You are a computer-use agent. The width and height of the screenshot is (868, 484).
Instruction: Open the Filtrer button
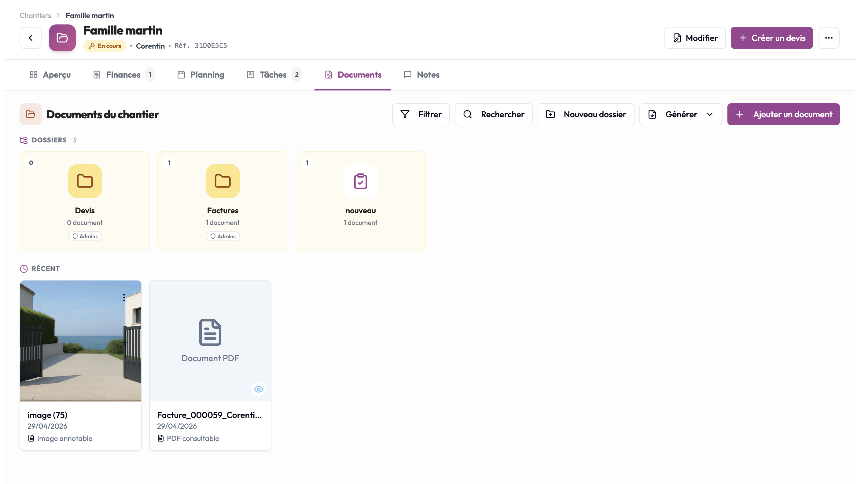pos(421,114)
